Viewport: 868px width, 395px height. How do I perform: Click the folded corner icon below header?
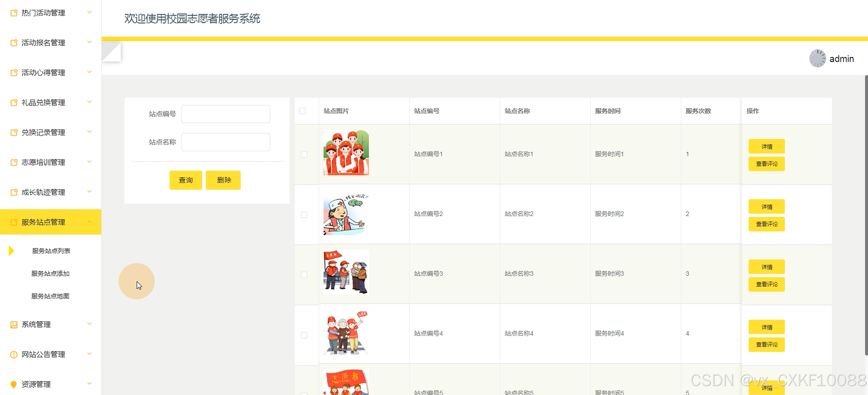(x=112, y=52)
